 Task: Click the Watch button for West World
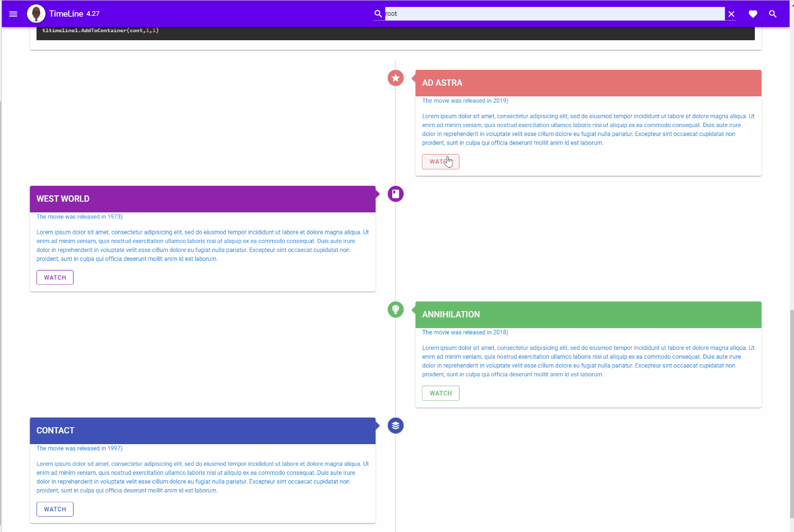point(55,277)
